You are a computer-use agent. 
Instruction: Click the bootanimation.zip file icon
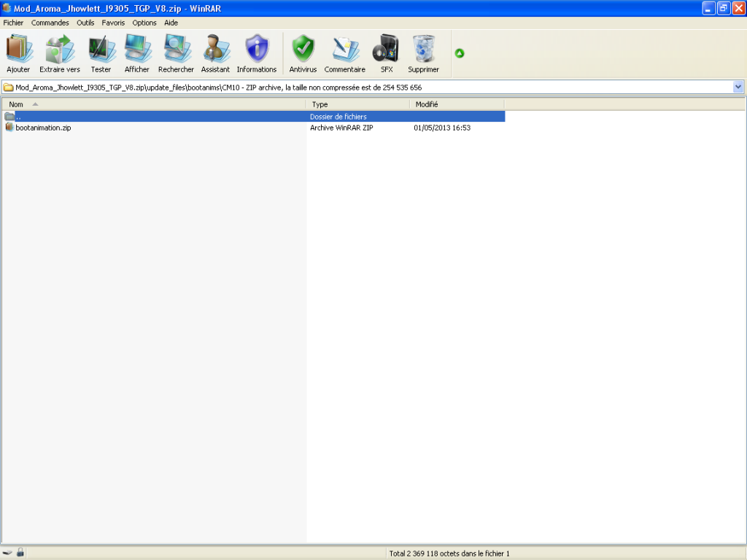(x=9, y=127)
